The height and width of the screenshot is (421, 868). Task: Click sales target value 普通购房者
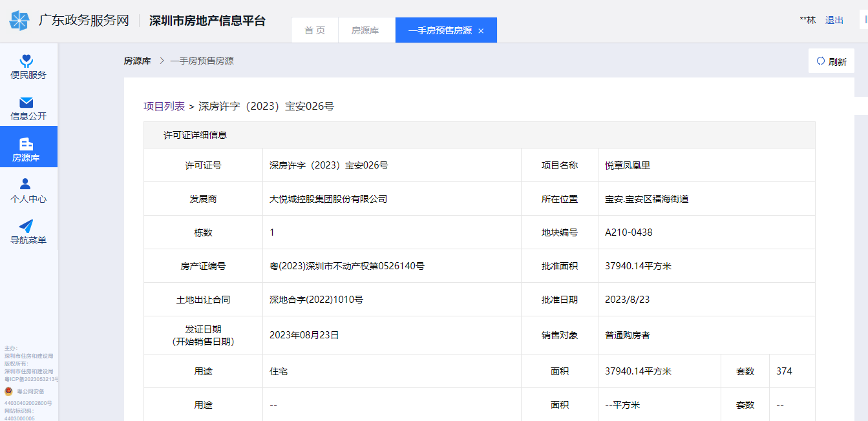[x=628, y=335]
